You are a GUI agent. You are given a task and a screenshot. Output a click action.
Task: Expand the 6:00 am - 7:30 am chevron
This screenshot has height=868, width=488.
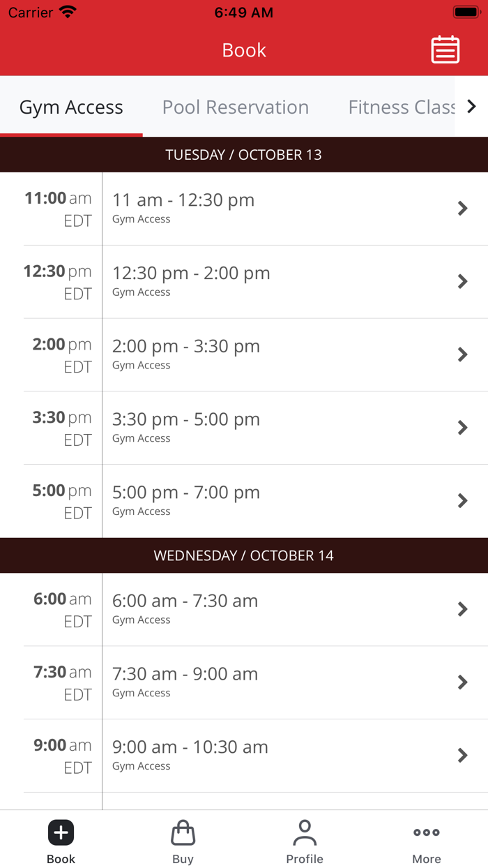(462, 609)
